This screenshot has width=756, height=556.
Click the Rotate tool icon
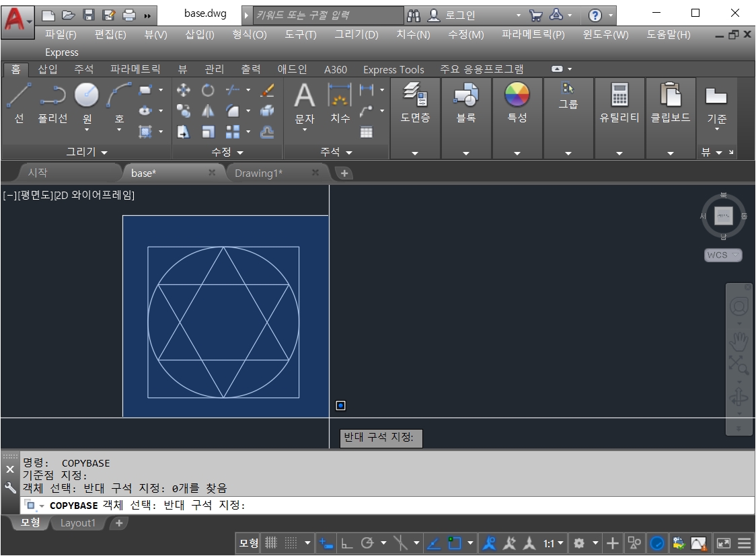(x=208, y=90)
